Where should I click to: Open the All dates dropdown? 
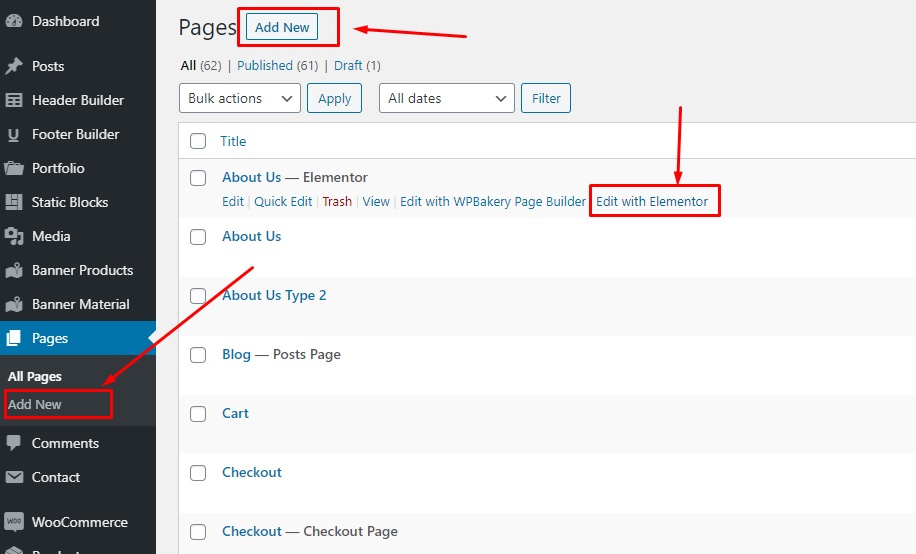[x=446, y=98]
